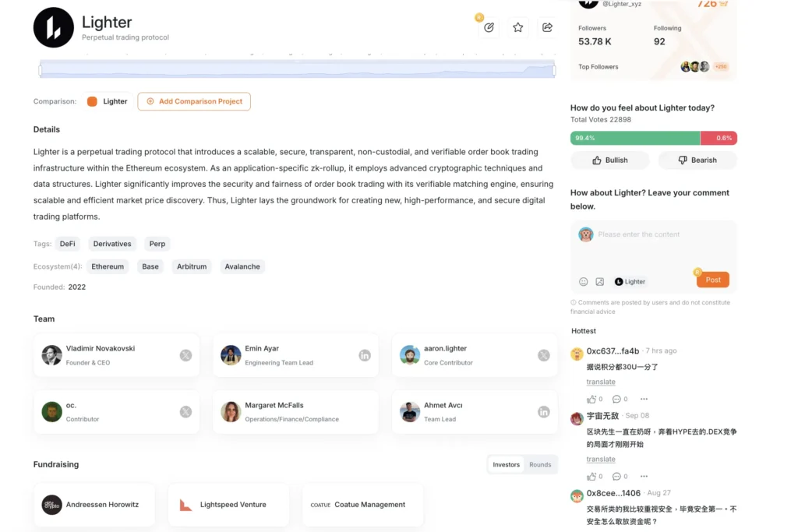Open the Derivatives tag
Viewport: 798px width, 532px height.
point(112,244)
